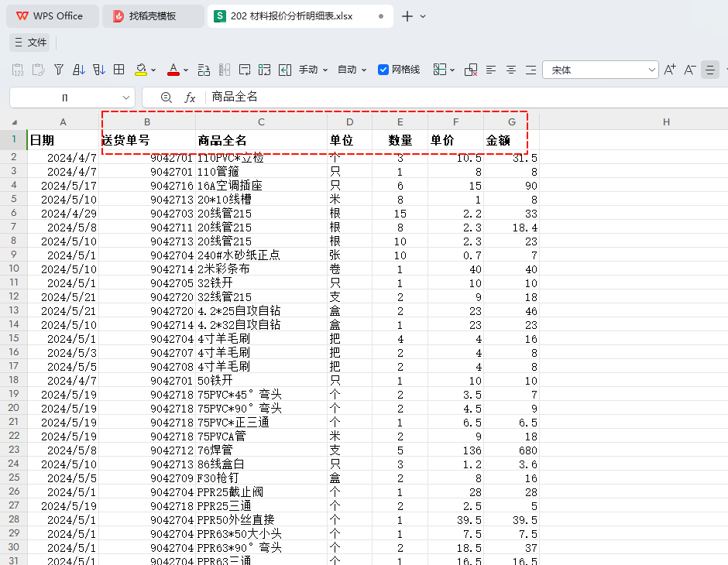Open the fill color dropdown arrow
The image size is (728, 565).
153,70
